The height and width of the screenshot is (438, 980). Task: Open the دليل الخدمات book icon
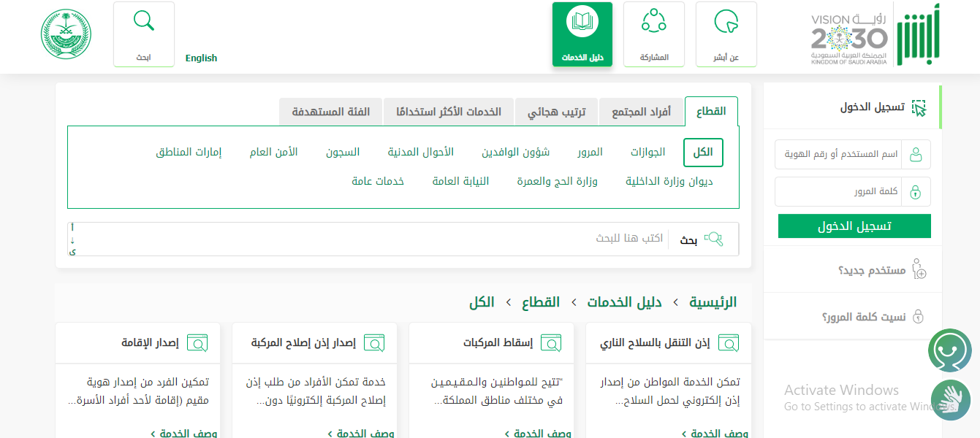click(582, 21)
